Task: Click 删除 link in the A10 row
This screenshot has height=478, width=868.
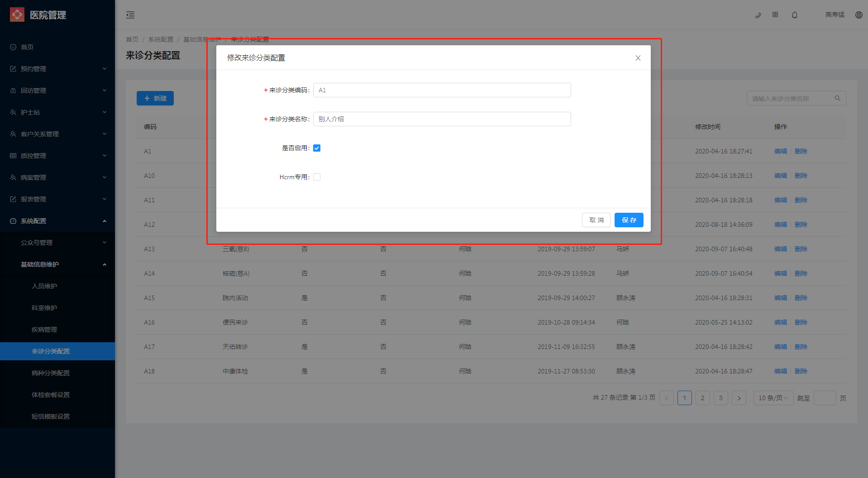Action: (801, 176)
